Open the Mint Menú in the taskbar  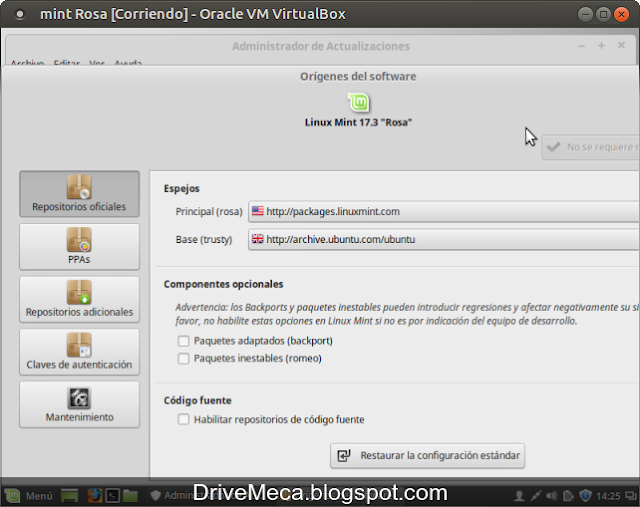tap(29, 496)
